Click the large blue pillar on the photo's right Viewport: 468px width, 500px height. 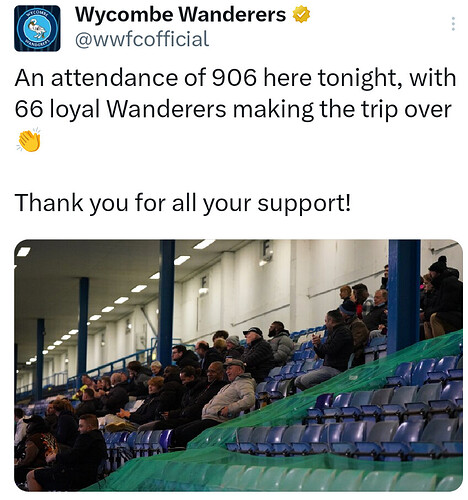(x=404, y=295)
